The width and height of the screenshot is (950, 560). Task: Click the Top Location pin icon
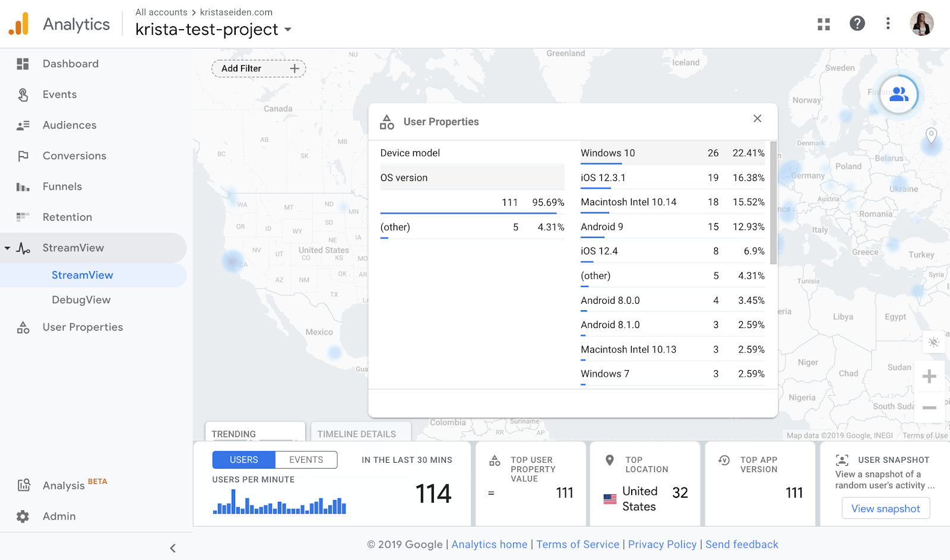(x=609, y=460)
